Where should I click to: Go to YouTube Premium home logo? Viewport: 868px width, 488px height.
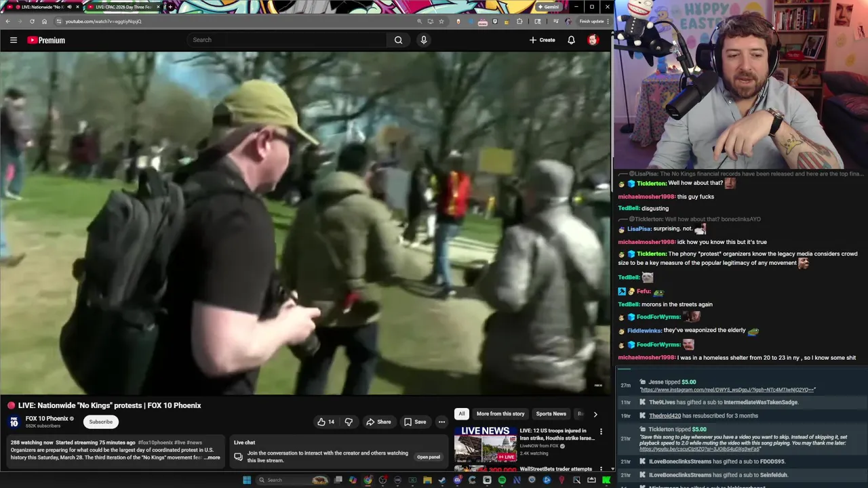(x=46, y=40)
